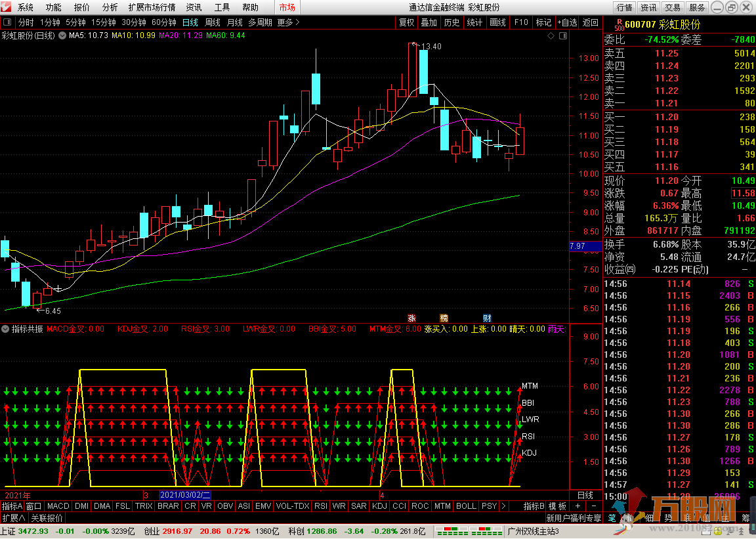This screenshot has height=539, width=756.
Task: Open dropdown arrow beside 指标共振 indicator
Action: coord(5,329)
